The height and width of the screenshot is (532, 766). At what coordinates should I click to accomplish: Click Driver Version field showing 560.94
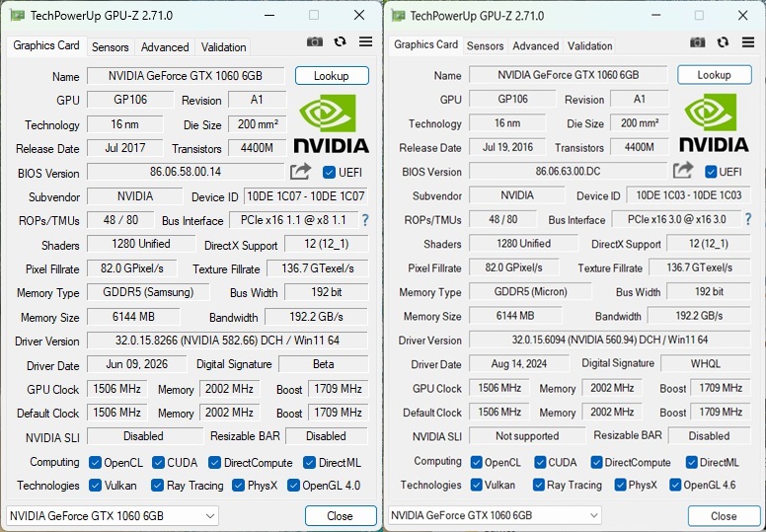pyautogui.click(x=610, y=339)
